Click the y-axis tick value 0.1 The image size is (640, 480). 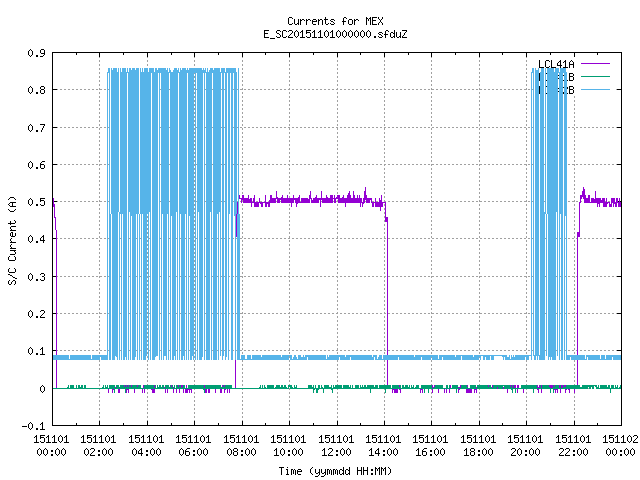[x=36, y=351]
